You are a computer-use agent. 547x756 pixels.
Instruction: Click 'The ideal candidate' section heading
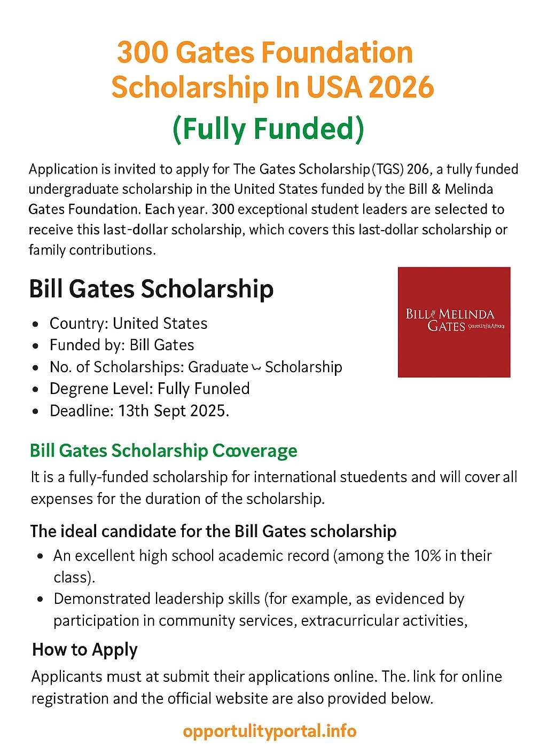tap(213, 531)
